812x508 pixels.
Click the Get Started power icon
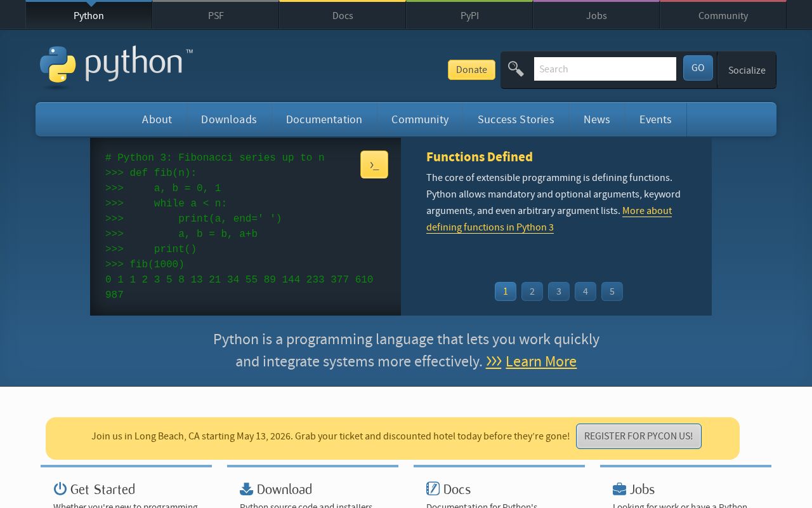pos(60,489)
